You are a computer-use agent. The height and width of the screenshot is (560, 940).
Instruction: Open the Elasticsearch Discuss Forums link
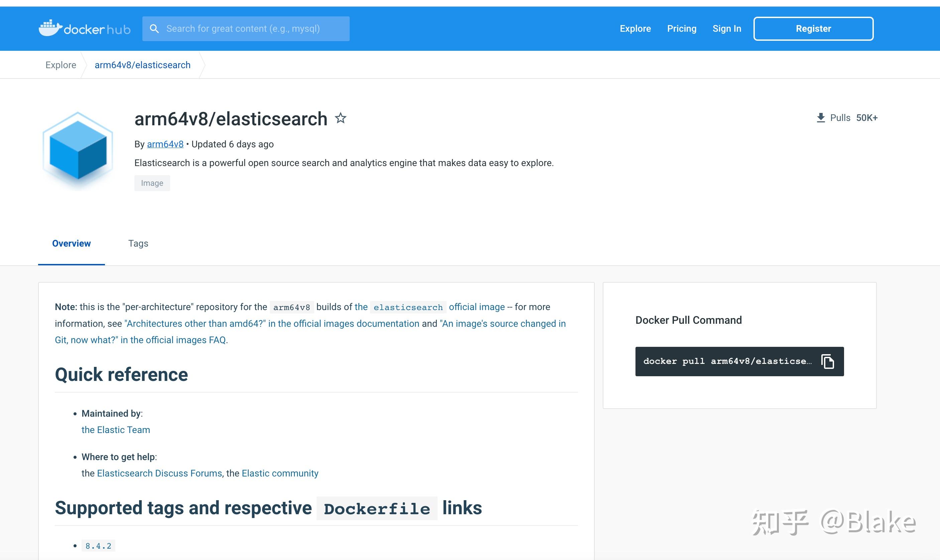pyautogui.click(x=159, y=473)
